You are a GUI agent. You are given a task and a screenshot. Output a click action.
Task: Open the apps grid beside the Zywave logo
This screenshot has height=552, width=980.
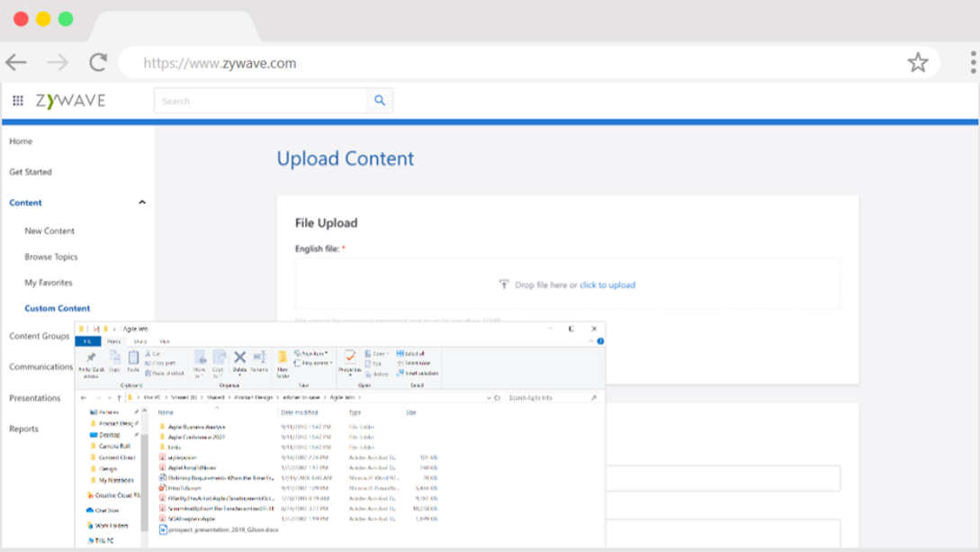(x=17, y=100)
